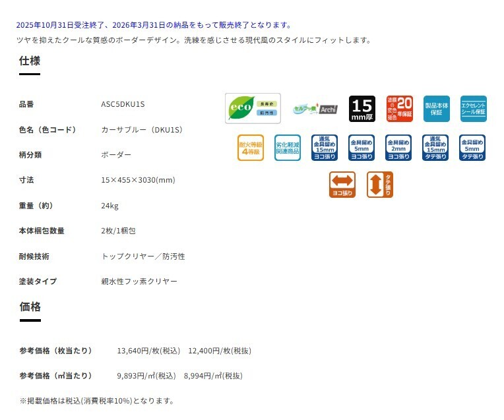
Task: Click the セルフッ素コート Archi logo
Action: click(315, 109)
